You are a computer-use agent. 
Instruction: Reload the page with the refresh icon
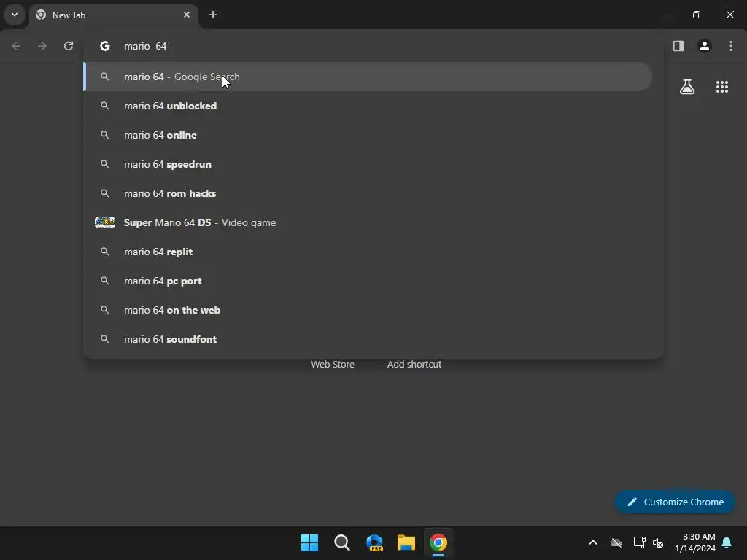69,46
